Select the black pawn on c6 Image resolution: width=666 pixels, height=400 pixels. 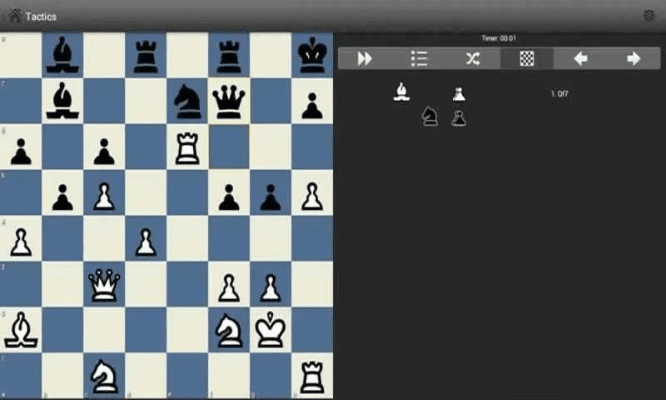click(x=104, y=152)
